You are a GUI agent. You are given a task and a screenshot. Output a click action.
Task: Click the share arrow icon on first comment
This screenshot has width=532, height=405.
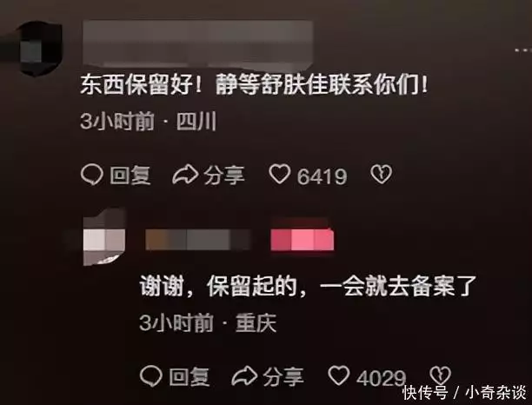point(185,175)
